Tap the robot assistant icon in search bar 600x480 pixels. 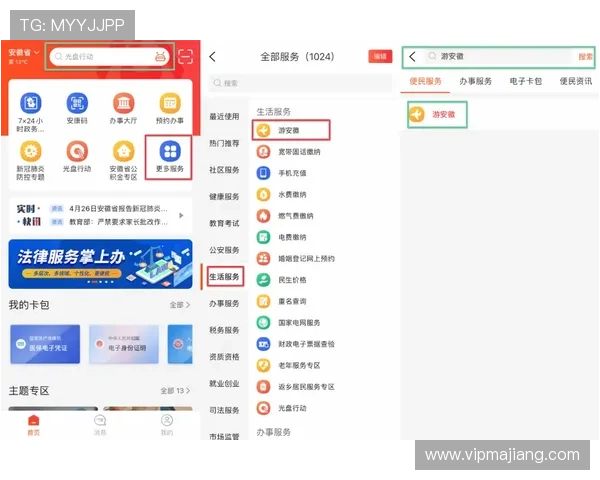(160, 57)
